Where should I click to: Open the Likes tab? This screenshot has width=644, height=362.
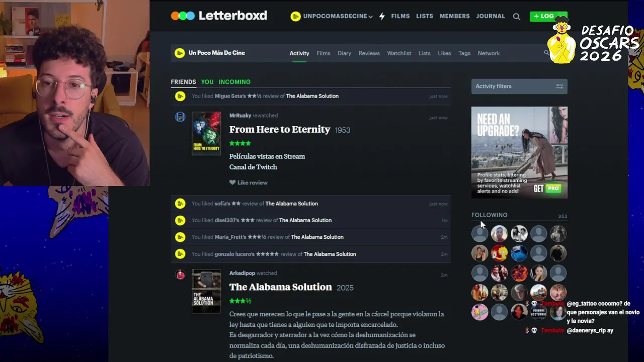click(x=444, y=53)
